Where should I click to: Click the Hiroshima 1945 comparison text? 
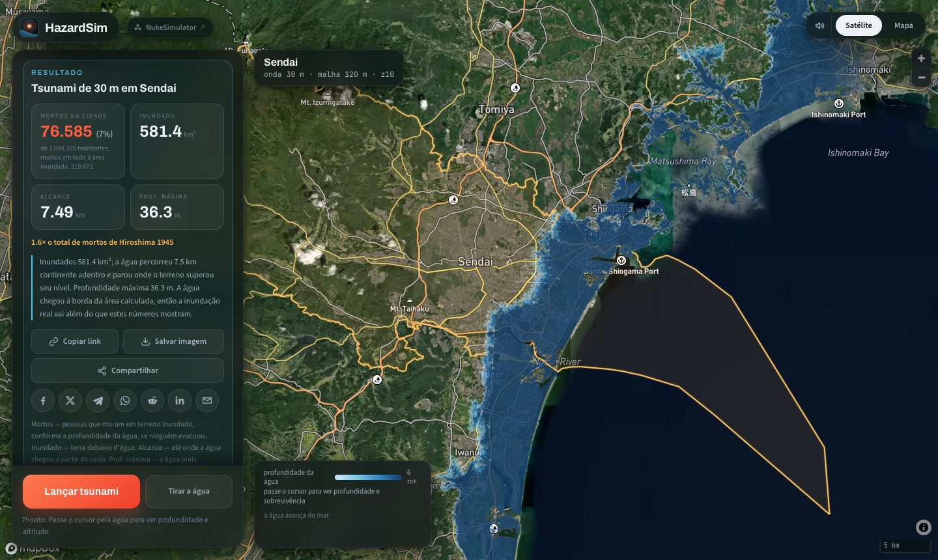pyautogui.click(x=102, y=242)
